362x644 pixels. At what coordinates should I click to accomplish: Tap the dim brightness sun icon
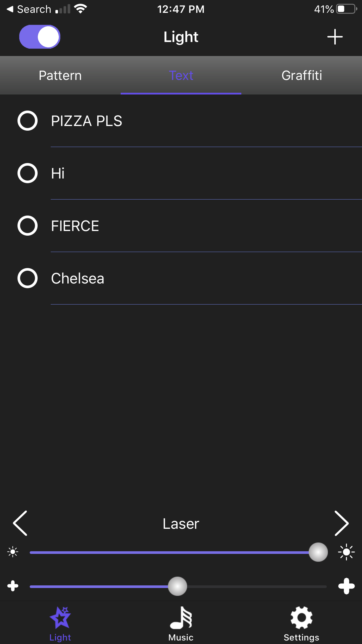coord(13,552)
